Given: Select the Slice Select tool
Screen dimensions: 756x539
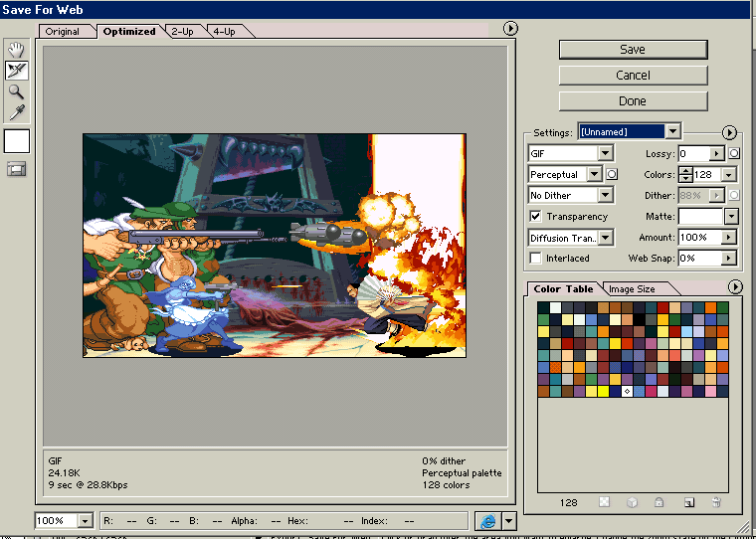Looking at the screenshot, I should click(x=17, y=70).
